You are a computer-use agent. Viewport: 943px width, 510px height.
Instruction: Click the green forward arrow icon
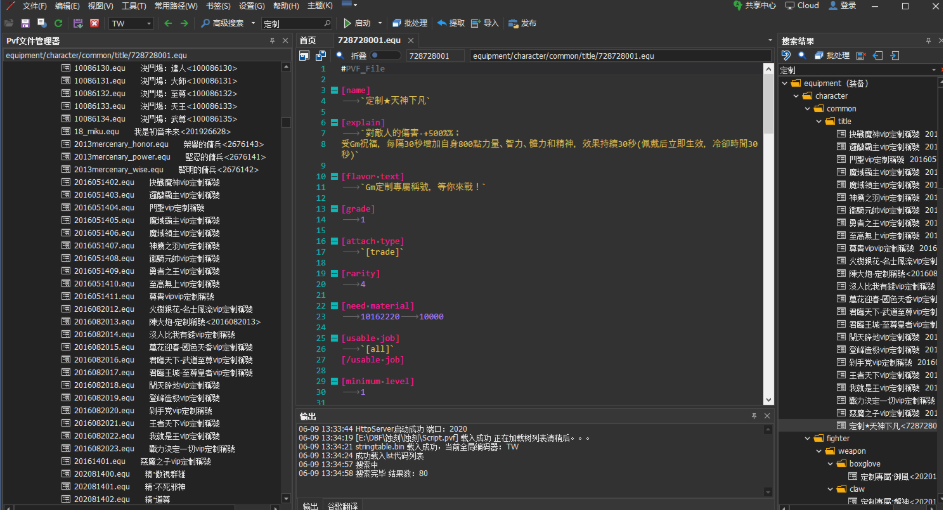point(184,23)
